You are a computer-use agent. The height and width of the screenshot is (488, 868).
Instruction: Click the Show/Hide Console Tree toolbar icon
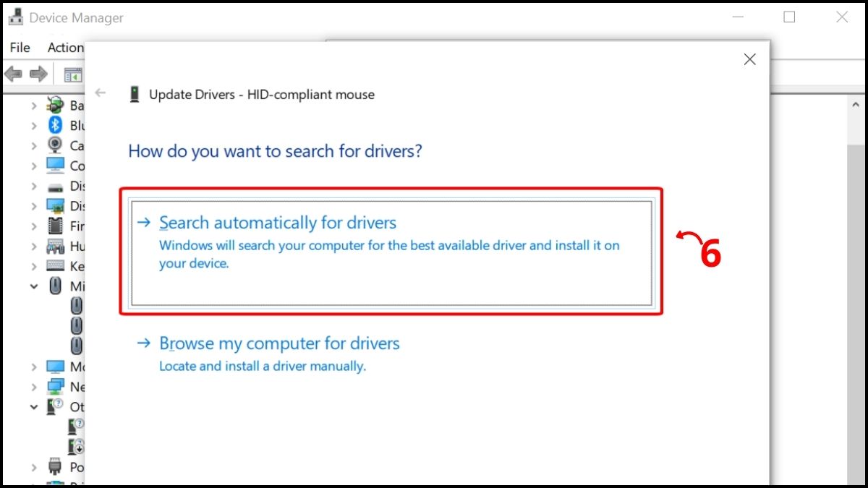72,73
